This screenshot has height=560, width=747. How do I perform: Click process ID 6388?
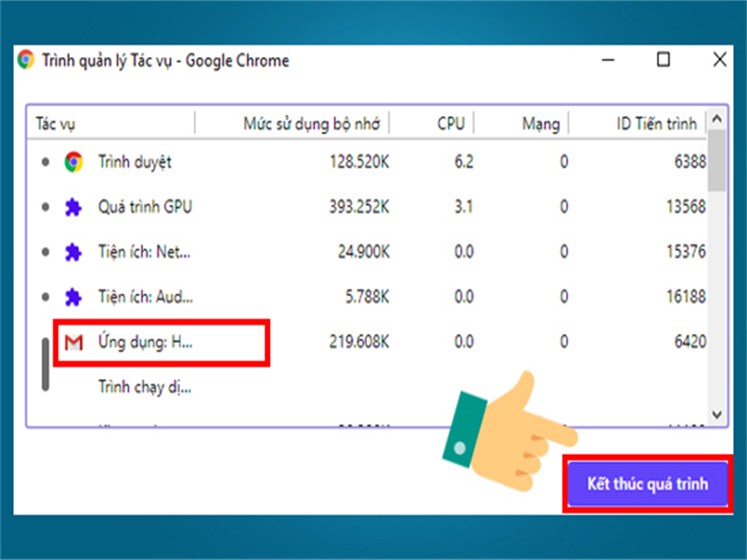[690, 161]
